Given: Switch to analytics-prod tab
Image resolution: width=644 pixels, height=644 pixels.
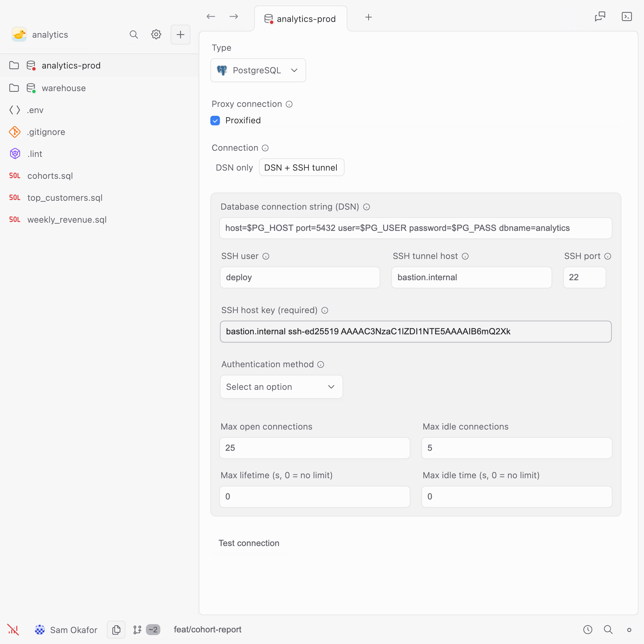Looking at the screenshot, I should 301,19.
